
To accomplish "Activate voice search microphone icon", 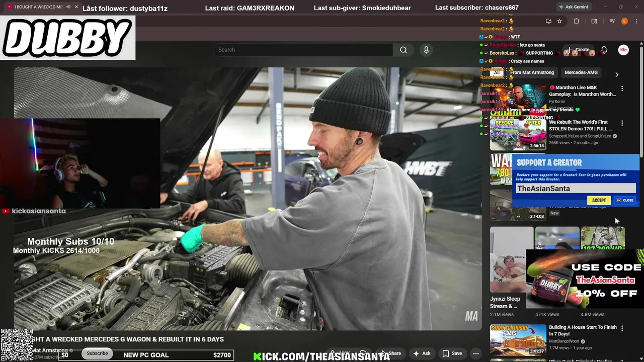I will (426, 50).
